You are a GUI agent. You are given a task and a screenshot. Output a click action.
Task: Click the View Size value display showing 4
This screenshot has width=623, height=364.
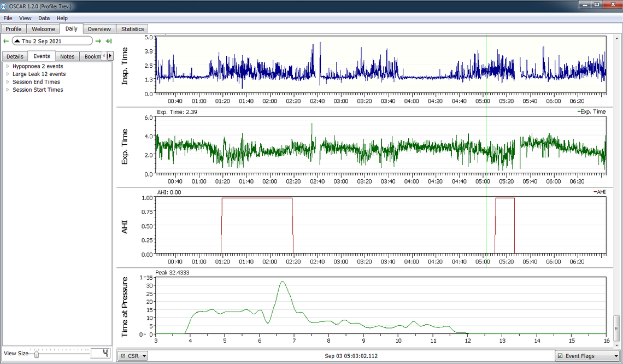[100, 353]
